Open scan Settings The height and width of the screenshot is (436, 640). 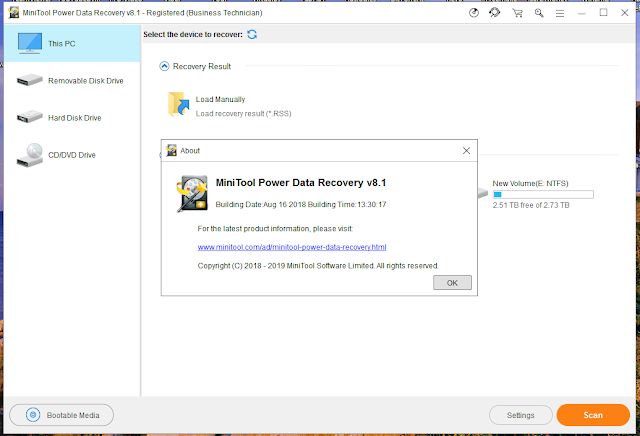[x=520, y=415]
